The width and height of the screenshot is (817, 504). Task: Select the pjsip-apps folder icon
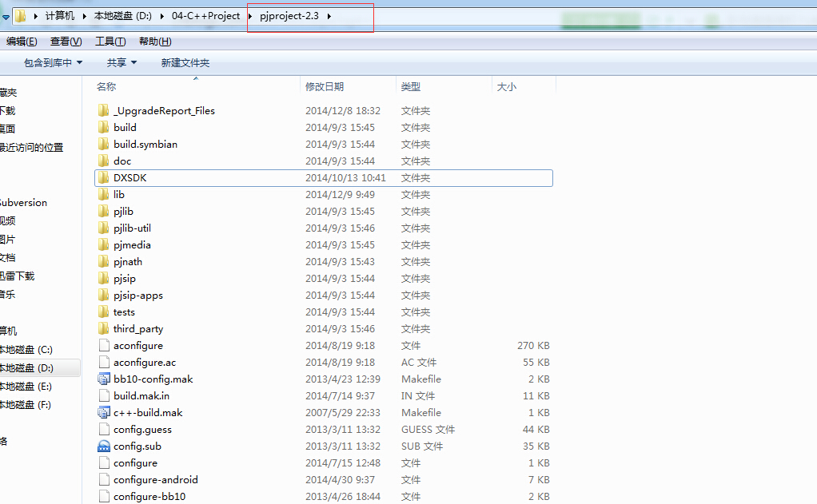pyautogui.click(x=104, y=296)
